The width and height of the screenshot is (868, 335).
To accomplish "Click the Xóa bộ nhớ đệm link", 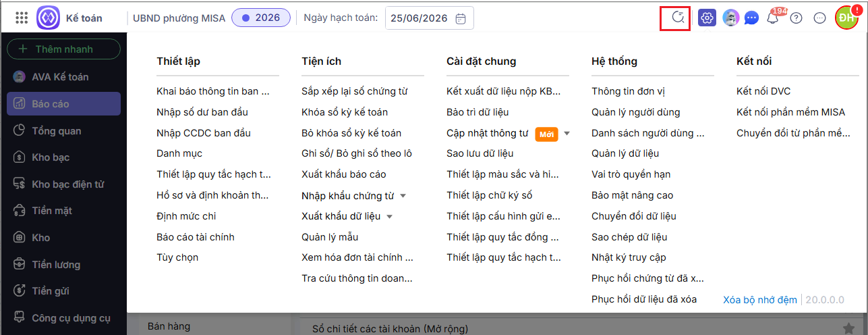I will [760, 299].
